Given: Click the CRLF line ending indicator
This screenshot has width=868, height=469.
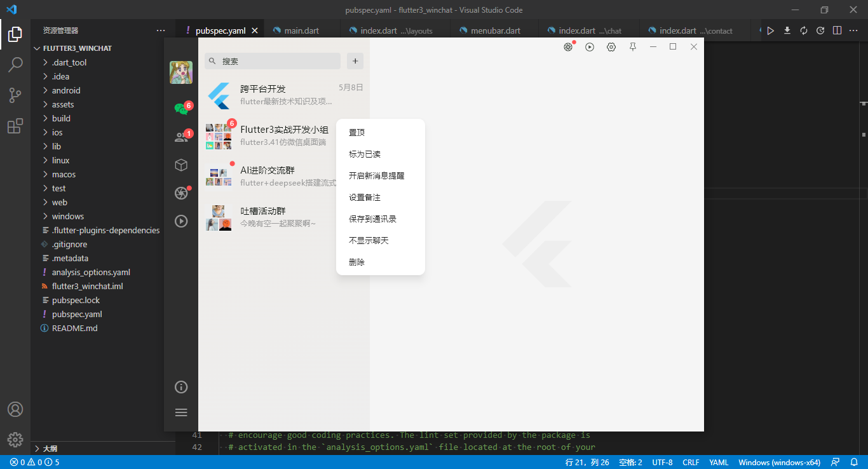Looking at the screenshot, I should 691,462.
